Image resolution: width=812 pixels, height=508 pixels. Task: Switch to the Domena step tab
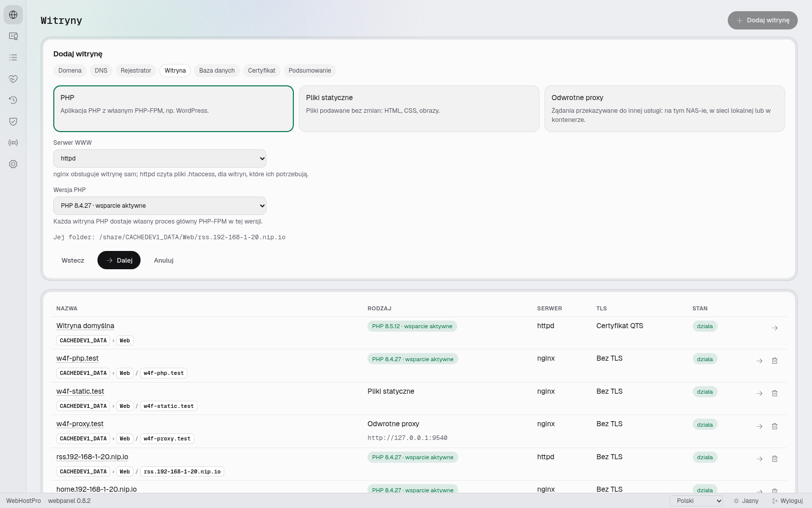click(70, 71)
